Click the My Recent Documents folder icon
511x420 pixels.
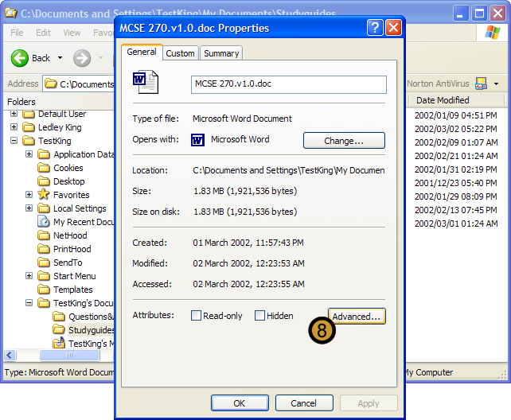43,222
